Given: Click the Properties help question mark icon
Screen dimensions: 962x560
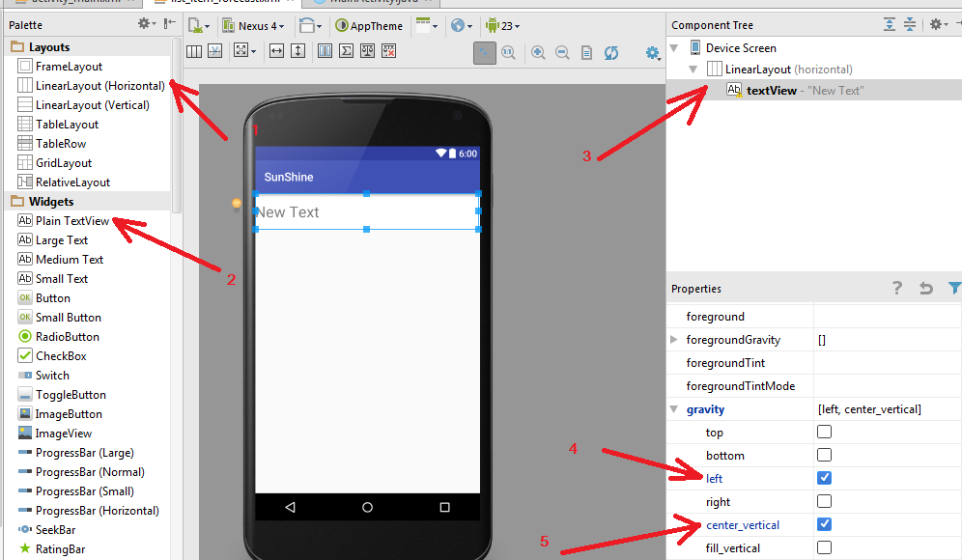Looking at the screenshot, I should pyautogui.click(x=897, y=288).
